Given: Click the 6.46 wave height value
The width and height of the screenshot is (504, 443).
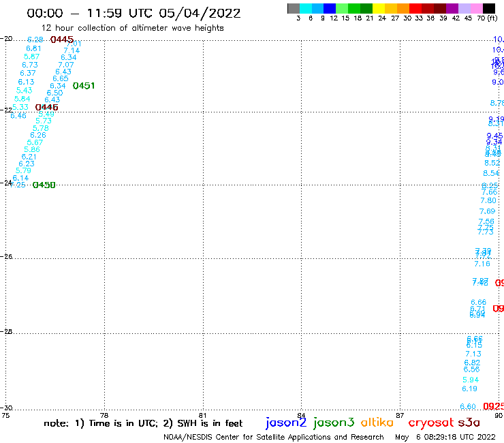Looking at the screenshot, I should point(18,115).
